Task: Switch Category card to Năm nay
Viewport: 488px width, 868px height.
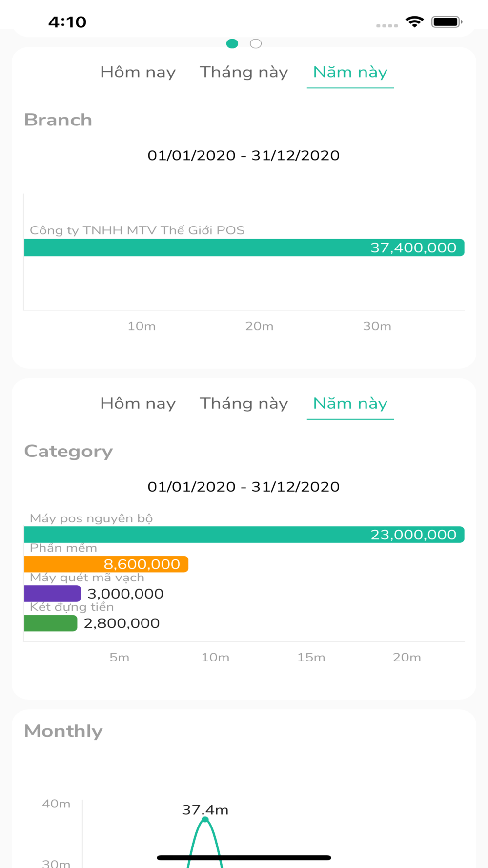Action: pos(350,404)
